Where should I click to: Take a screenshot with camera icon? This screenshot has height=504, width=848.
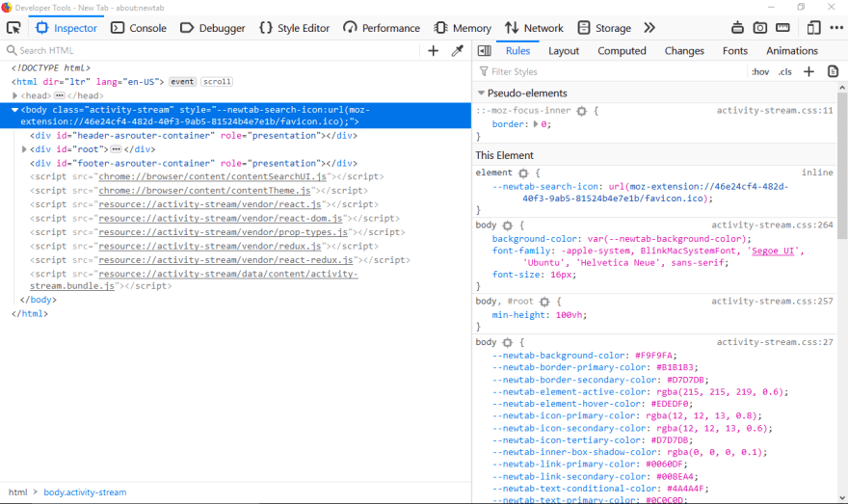760,28
